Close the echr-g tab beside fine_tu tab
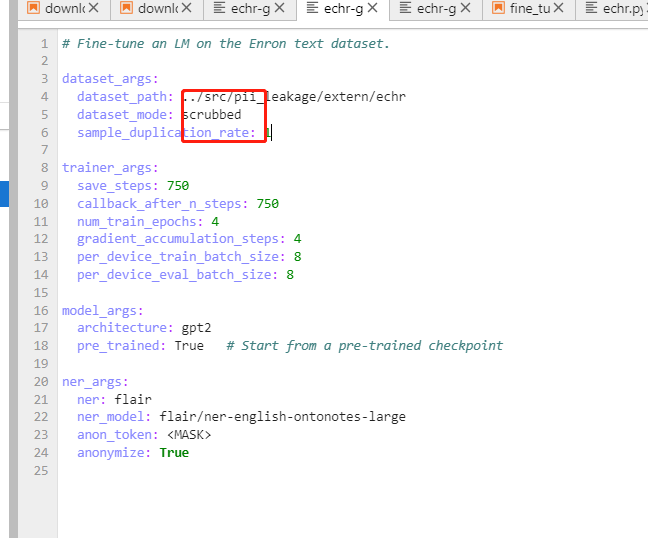The width and height of the screenshot is (648, 538). coord(466,7)
